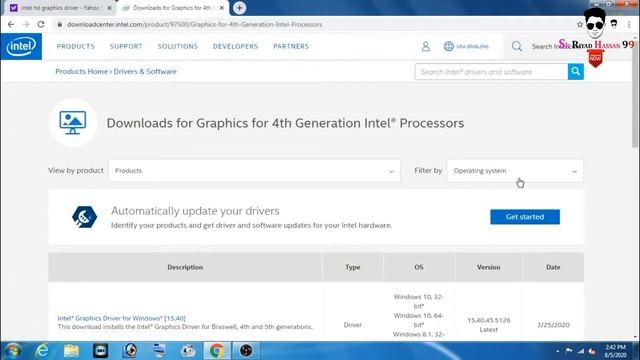
Task: Reload the page with refresh icon
Action: [x=41, y=24]
